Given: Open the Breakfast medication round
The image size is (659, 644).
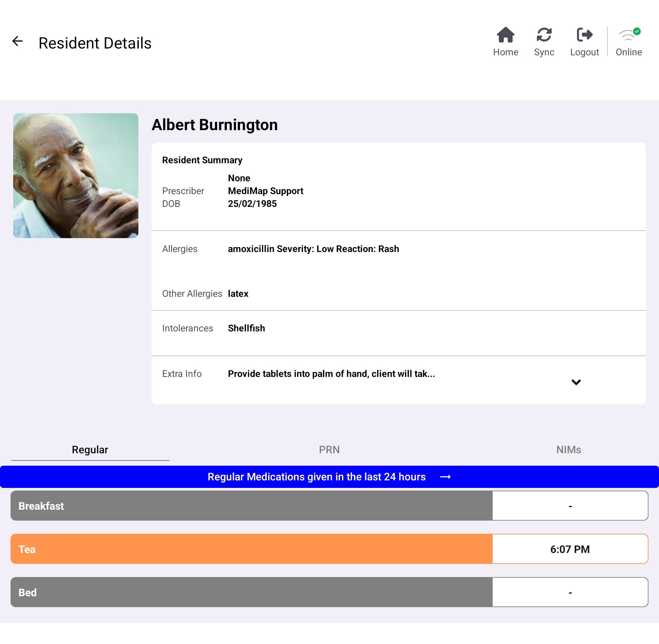Looking at the screenshot, I should pyautogui.click(x=251, y=506).
